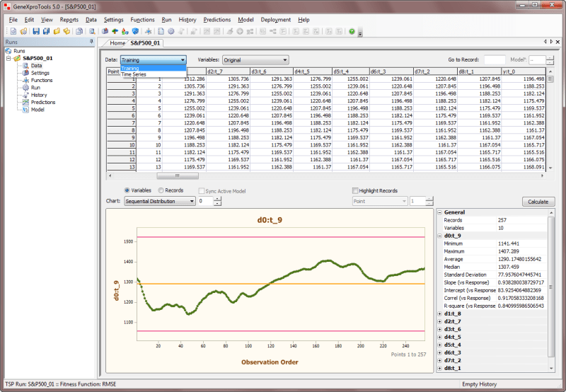Click the d4:t_5 column header

click(313, 71)
